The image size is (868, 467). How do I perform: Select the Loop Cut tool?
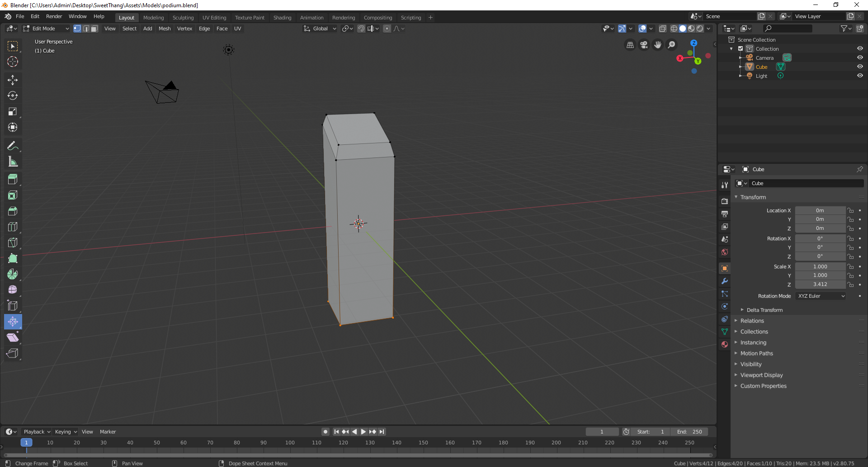[x=13, y=227]
